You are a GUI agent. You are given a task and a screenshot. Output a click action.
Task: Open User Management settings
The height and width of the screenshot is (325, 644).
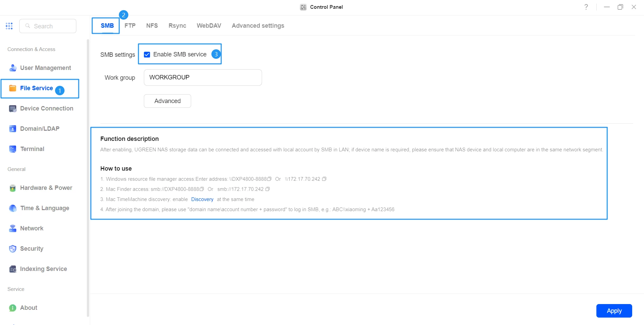coord(40,68)
